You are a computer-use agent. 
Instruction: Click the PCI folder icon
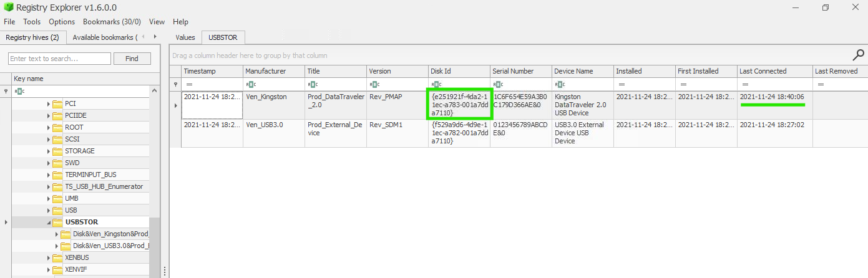(x=57, y=103)
